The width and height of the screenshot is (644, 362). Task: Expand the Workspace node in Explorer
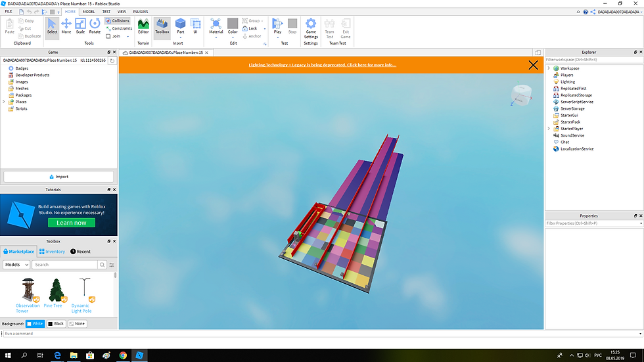549,68
